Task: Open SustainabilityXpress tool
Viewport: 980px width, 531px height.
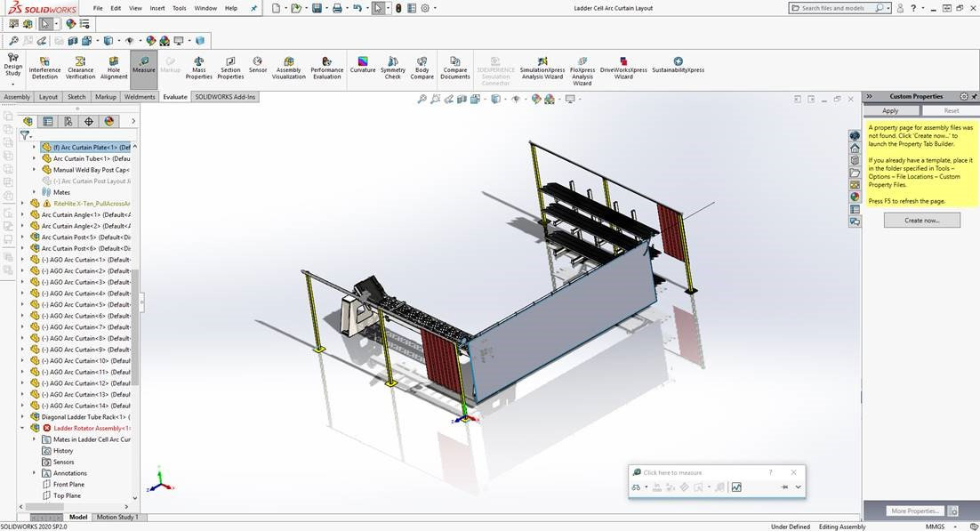Action: click(679, 65)
